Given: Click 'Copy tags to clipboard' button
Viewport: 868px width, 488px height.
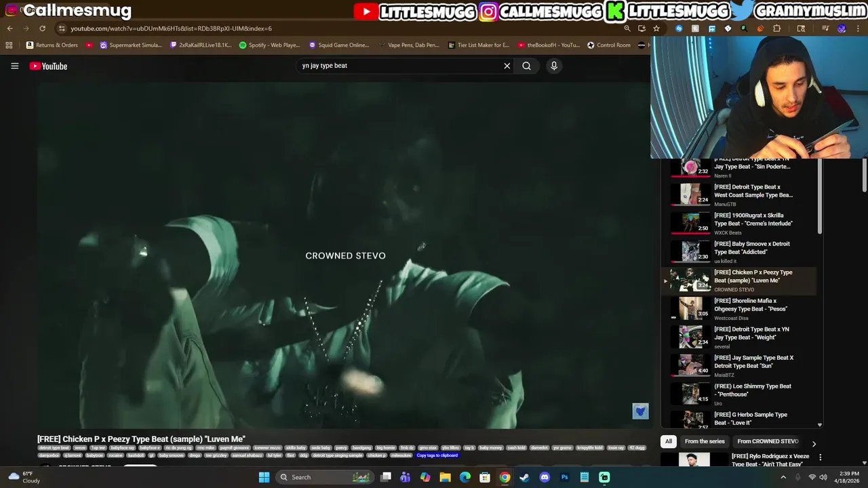Looking at the screenshot, I should 437,455.
